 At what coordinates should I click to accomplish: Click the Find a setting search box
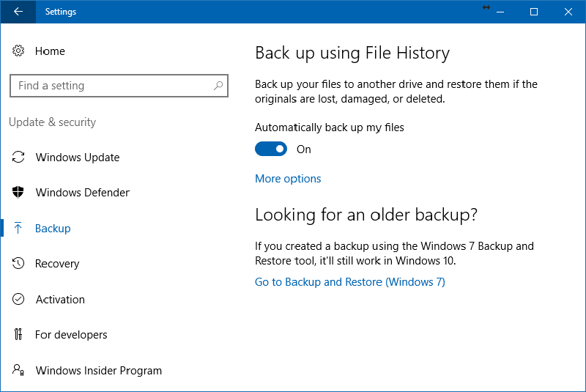[110, 86]
